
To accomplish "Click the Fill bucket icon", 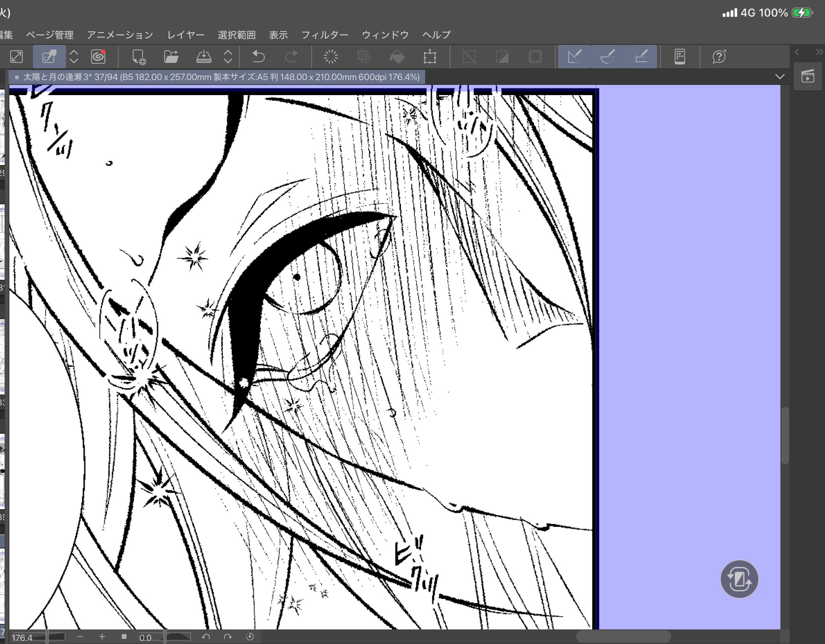I will click(397, 57).
